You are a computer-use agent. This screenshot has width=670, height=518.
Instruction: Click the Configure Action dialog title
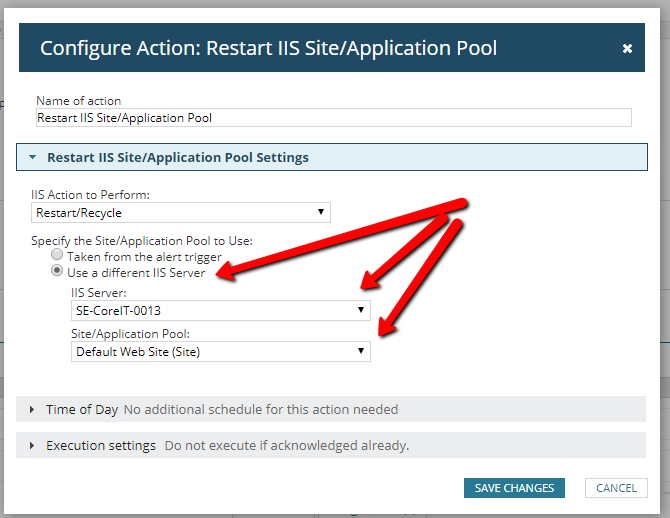(x=268, y=48)
